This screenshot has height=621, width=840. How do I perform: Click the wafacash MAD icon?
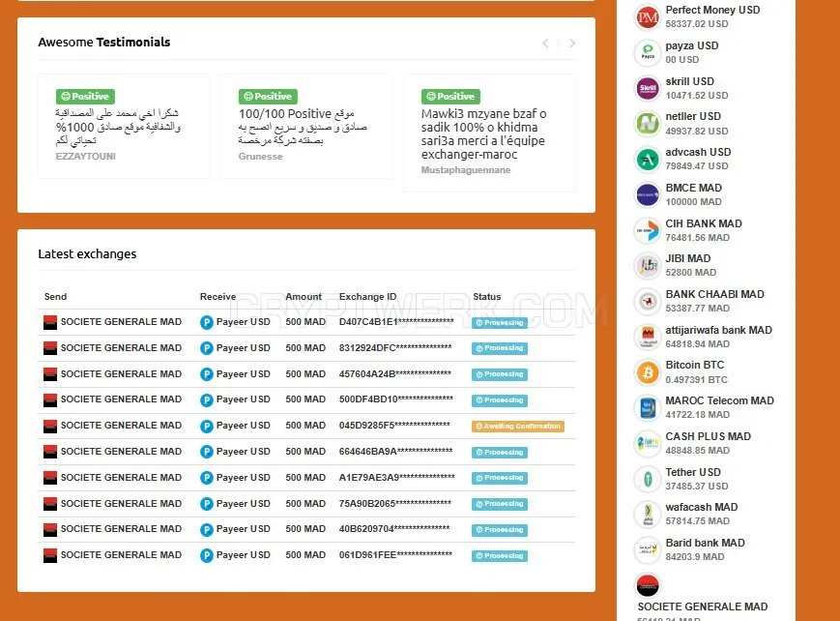click(x=648, y=514)
